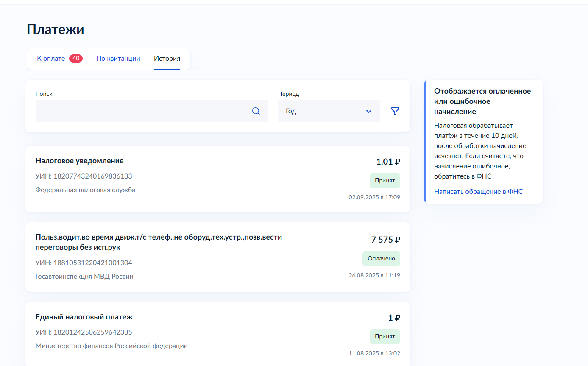The image size is (588, 366).
Task: Click the red 40 badge counter
Action: 76,59
